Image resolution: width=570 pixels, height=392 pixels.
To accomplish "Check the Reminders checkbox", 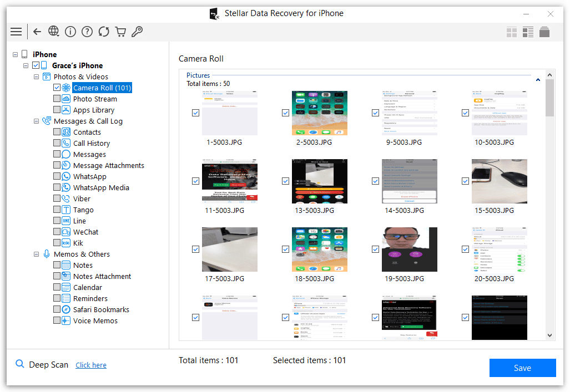I will point(57,298).
